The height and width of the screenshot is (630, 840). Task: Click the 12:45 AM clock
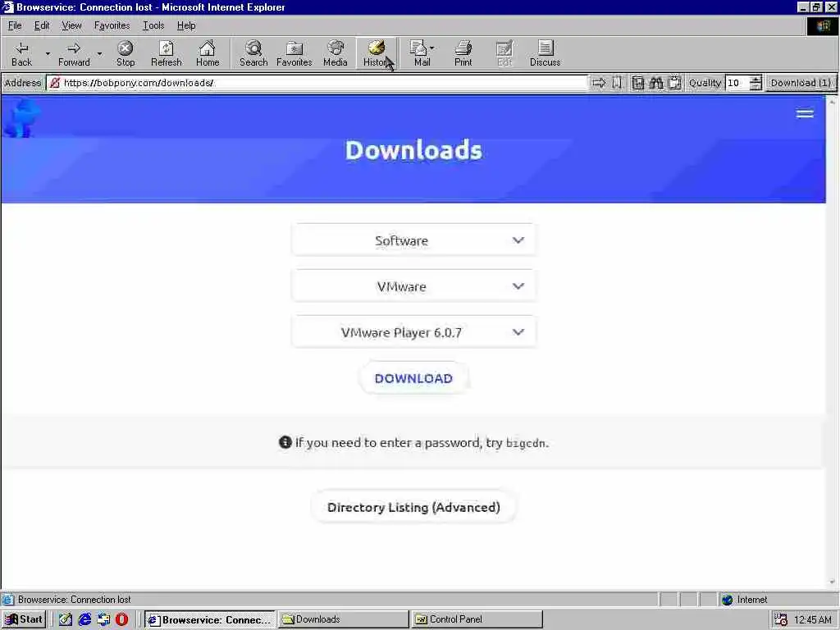813,620
